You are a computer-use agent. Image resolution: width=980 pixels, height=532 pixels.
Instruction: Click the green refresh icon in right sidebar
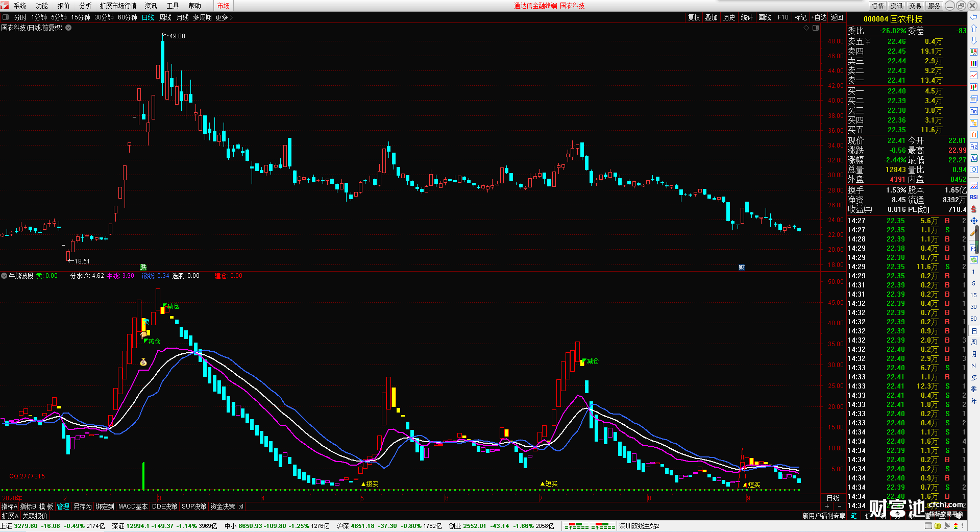pos(973,260)
